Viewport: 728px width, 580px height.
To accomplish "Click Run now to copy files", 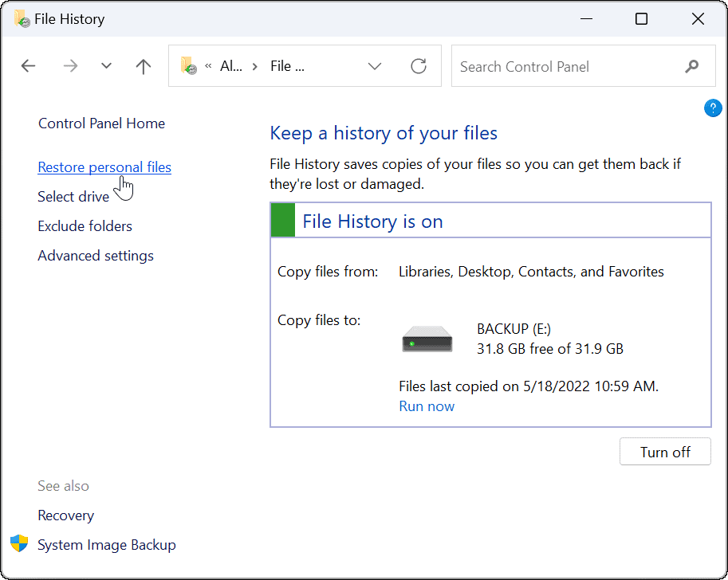I will 427,406.
